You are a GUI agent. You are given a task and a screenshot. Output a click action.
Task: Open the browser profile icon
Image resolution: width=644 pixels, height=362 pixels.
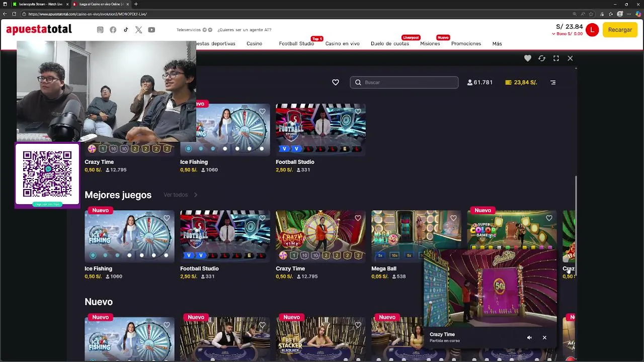tap(620, 14)
